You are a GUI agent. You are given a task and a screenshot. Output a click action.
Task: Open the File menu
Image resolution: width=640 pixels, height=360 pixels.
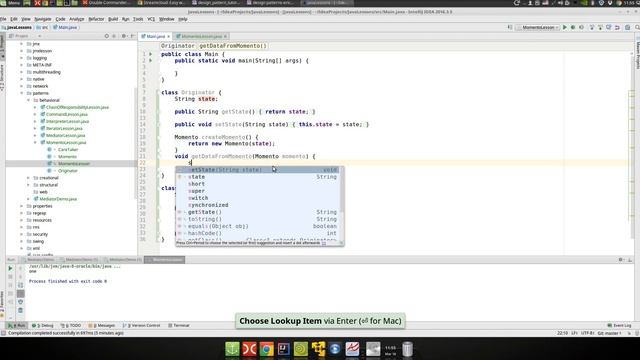point(3,19)
